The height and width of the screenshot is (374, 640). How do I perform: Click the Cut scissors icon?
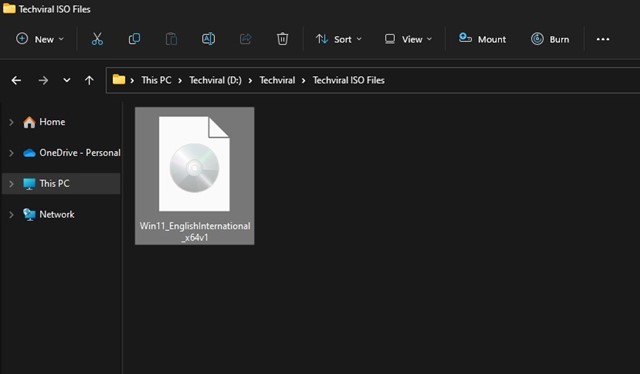coord(97,39)
